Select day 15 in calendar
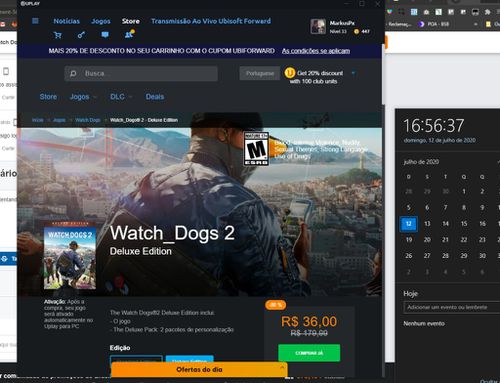The image size is (500, 383). coord(464,223)
